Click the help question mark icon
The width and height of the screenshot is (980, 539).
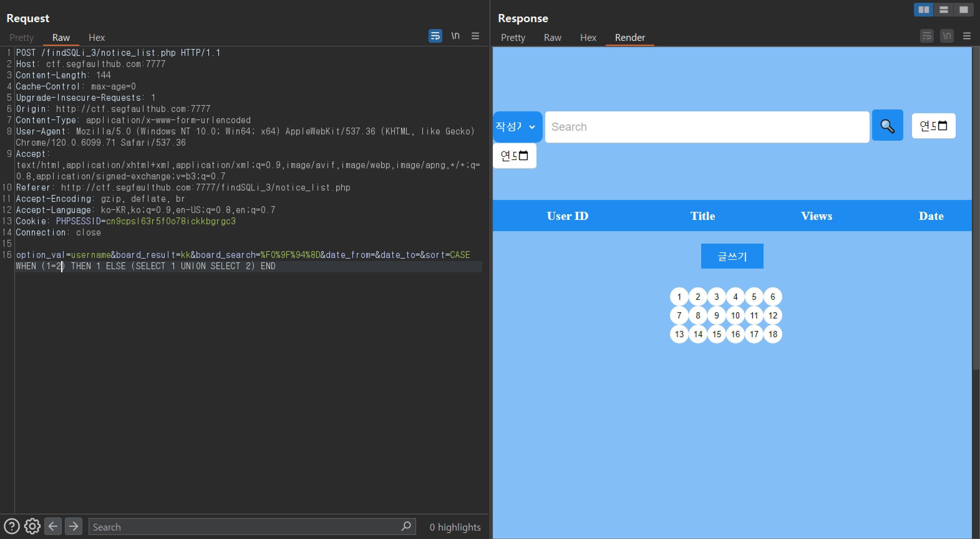pyautogui.click(x=12, y=527)
